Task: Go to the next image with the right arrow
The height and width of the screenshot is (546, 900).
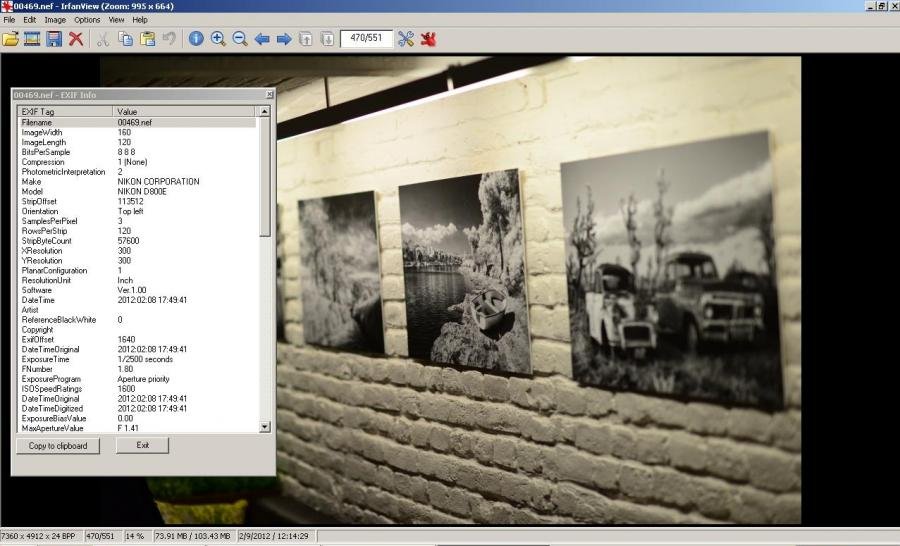Action: pos(284,39)
